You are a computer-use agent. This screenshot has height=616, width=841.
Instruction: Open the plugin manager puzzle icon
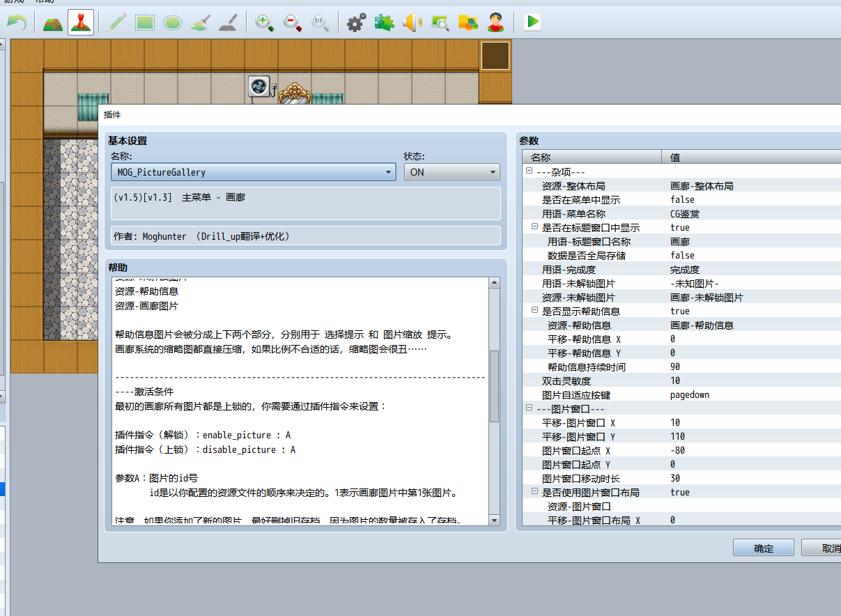click(x=384, y=22)
